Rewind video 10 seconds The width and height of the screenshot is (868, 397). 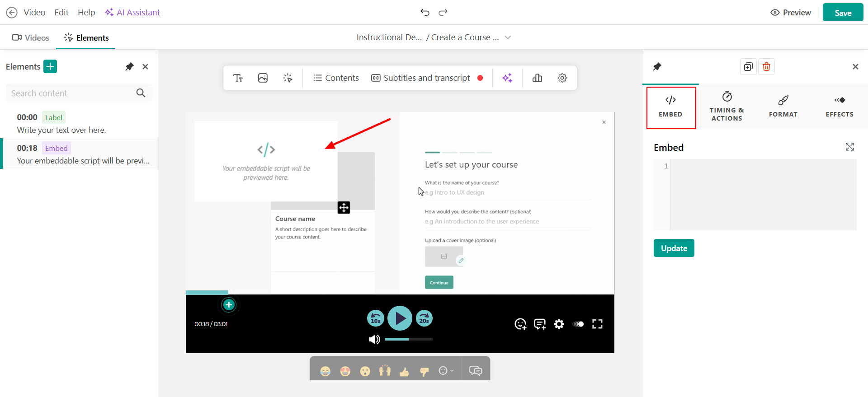[376, 318]
